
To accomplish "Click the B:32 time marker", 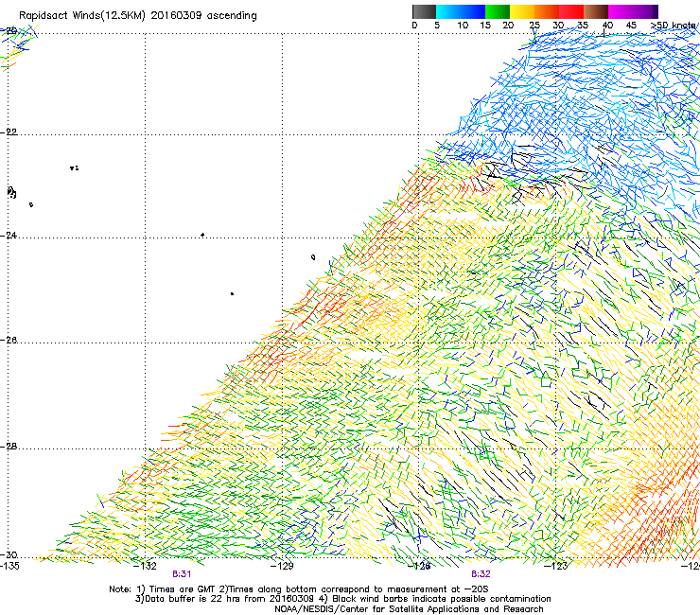I will pyautogui.click(x=481, y=574).
